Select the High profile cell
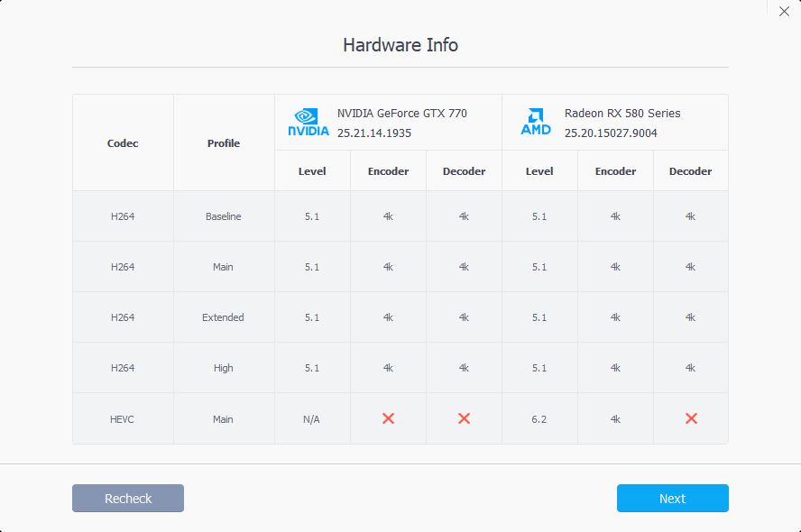 click(x=223, y=368)
